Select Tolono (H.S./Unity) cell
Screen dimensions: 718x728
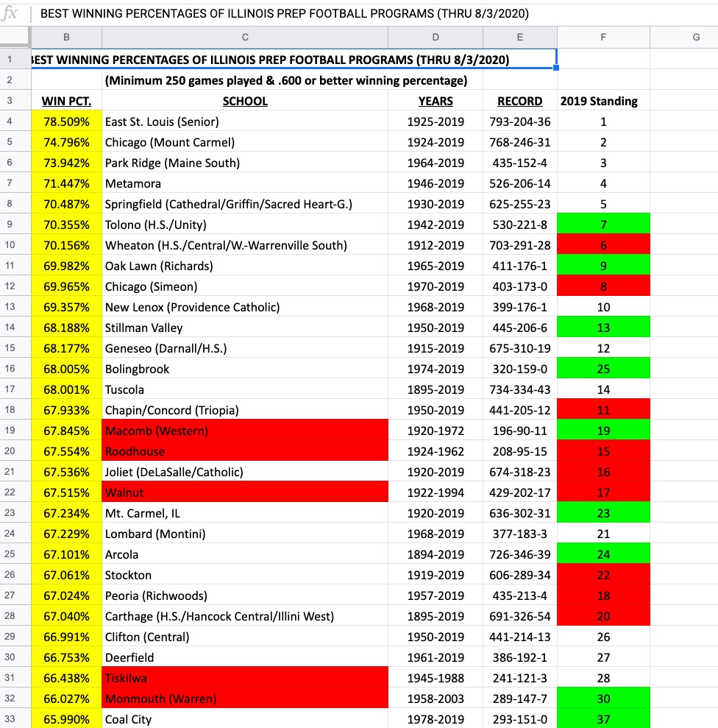[245, 225]
